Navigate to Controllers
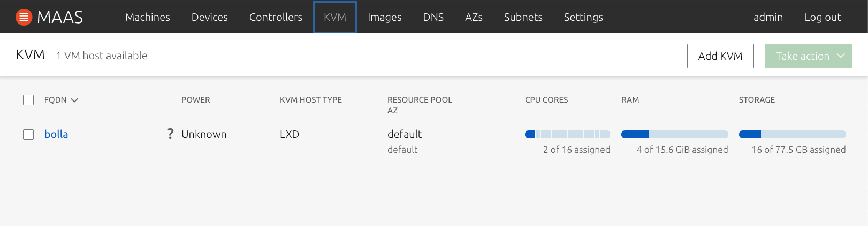This screenshot has height=226, width=868. [x=276, y=17]
